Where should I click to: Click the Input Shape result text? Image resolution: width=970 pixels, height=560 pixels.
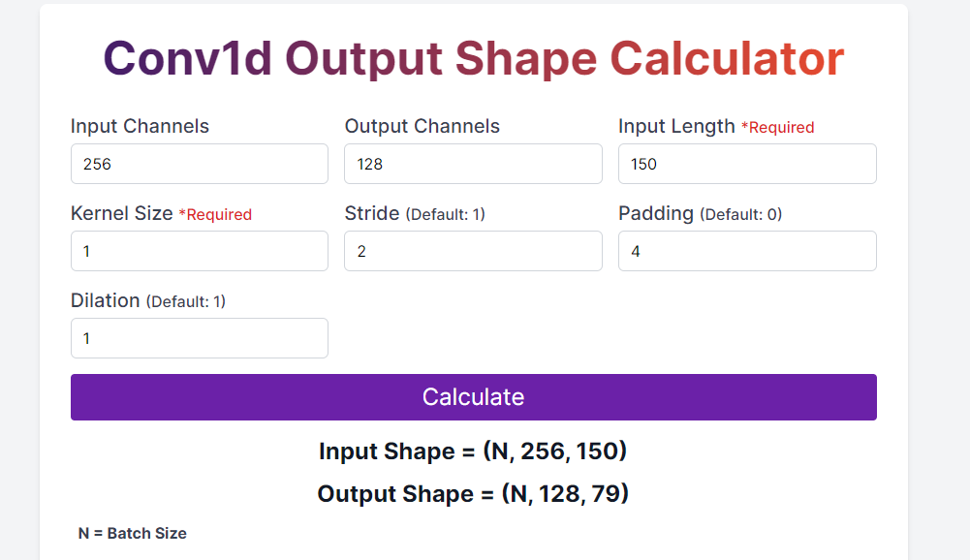pos(473,451)
